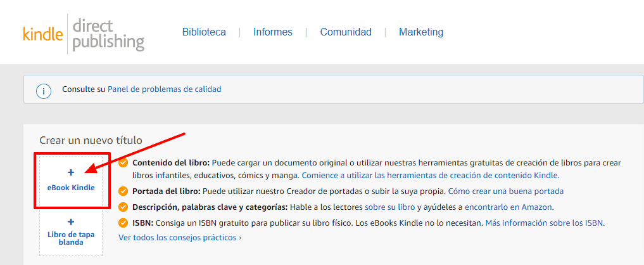
Task: Select the Crear un nuevo título heading
Action: (91, 140)
